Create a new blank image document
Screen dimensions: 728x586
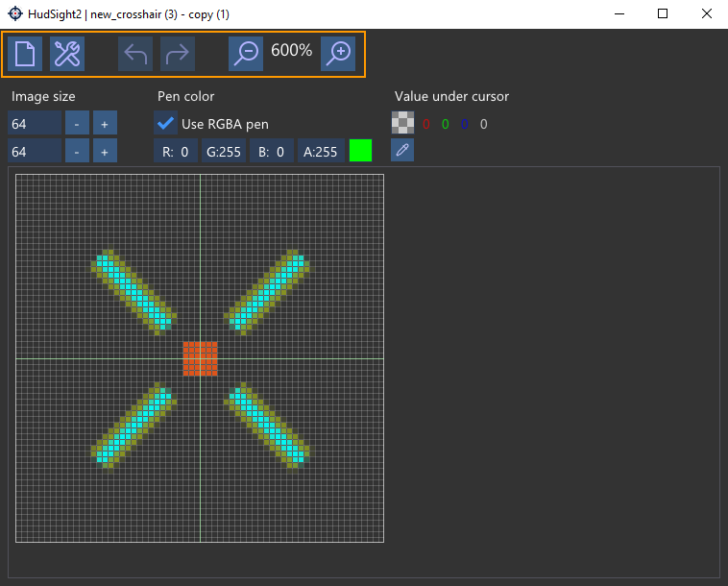[x=25, y=54]
